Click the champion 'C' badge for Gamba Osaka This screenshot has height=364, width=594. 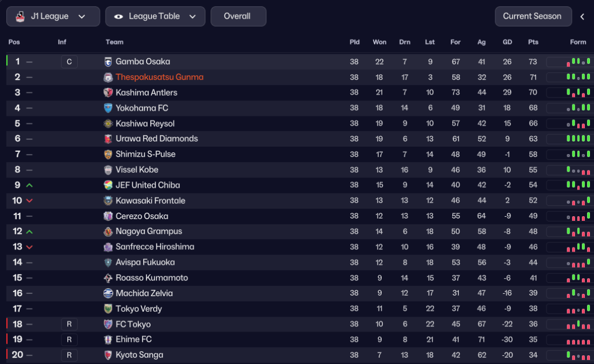pyautogui.click(x=69, y=62)
